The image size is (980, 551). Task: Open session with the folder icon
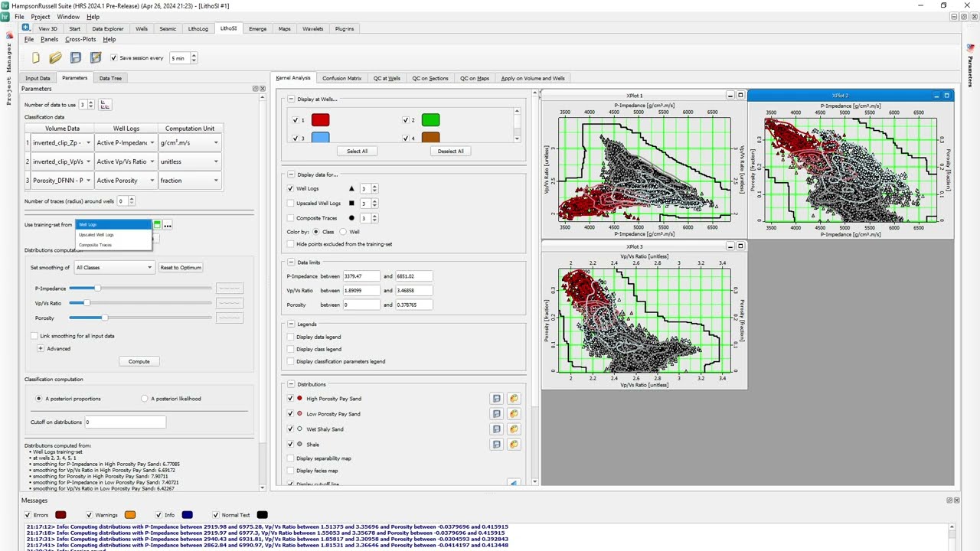click(x=55, y=57)
